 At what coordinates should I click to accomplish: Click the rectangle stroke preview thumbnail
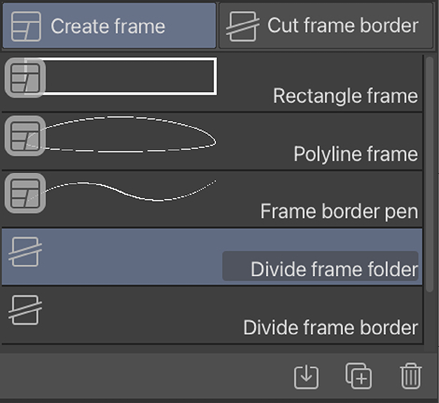point(121,76)
